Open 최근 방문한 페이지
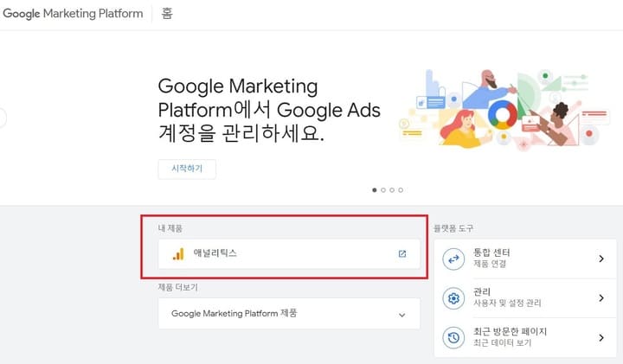Image resolution: width=623 pixels, height=364 pixels. 525,337
